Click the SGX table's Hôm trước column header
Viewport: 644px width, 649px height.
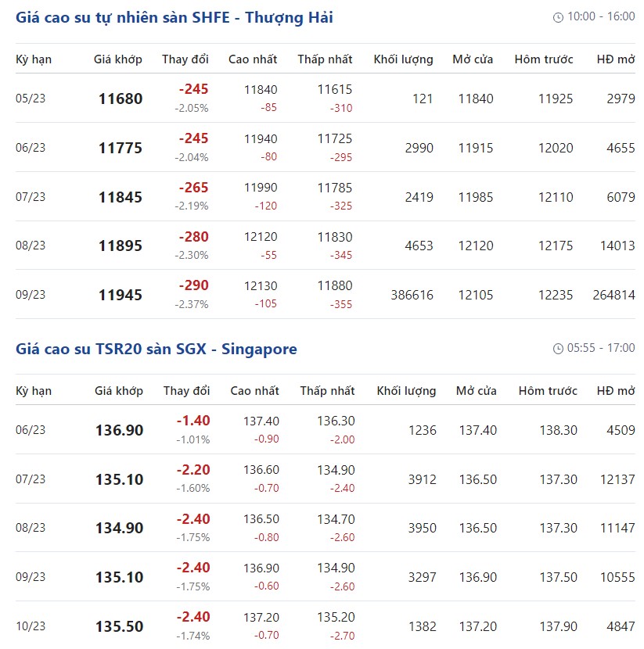coord(548,391)
